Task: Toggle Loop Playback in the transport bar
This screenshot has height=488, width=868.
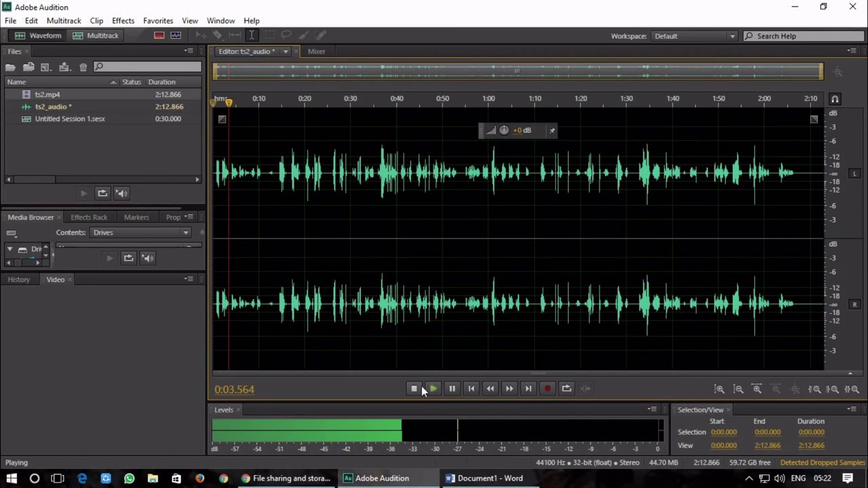Action: [x=566, y=388]
